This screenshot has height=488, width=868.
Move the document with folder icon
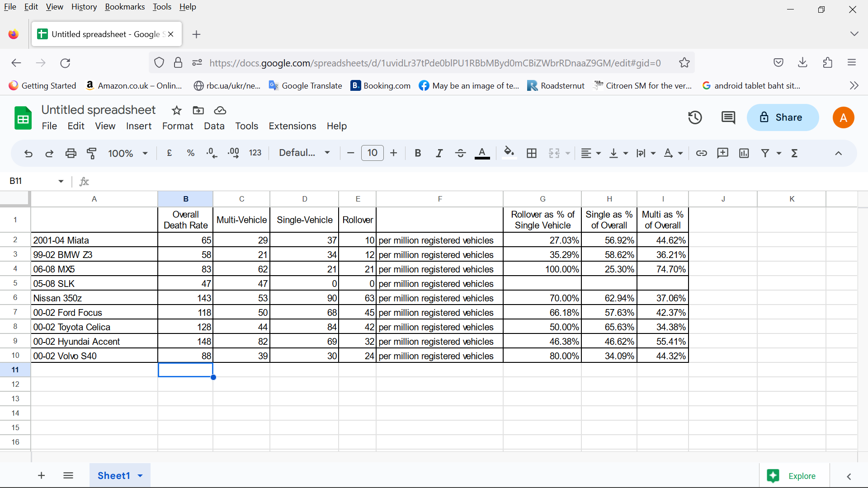(x=198, y=110)
